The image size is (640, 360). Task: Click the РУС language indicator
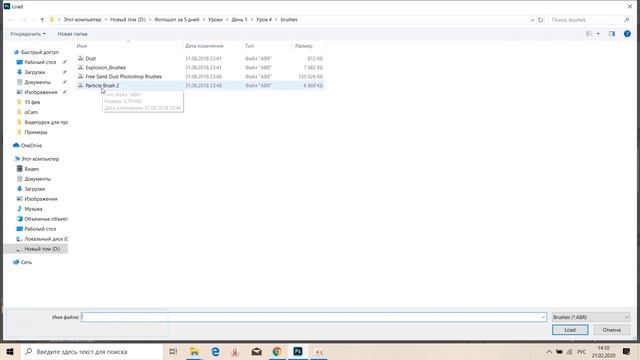click(582, 351)
